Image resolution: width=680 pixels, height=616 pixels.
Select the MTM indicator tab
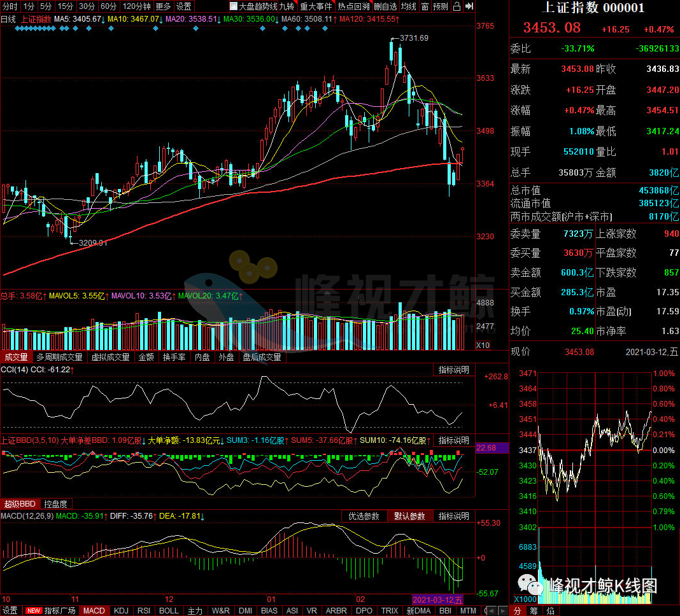468,611
